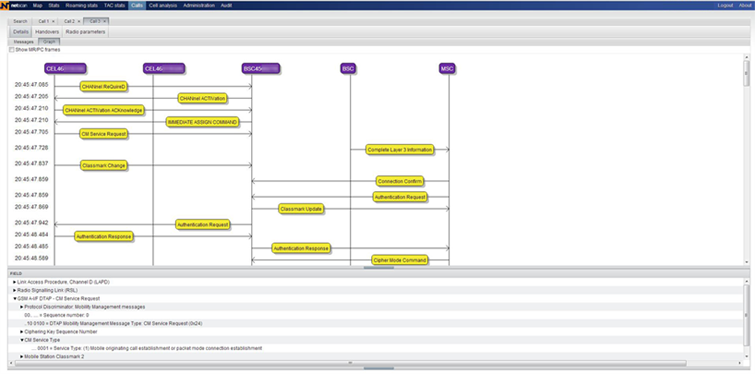Select the CM Service Request message
755x374 pixels.
click(104, 134)
